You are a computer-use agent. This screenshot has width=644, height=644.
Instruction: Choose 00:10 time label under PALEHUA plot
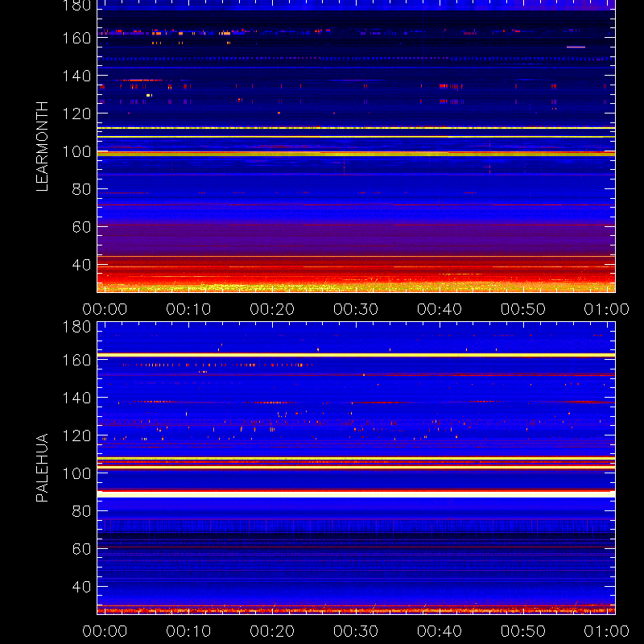pos(188,631)
